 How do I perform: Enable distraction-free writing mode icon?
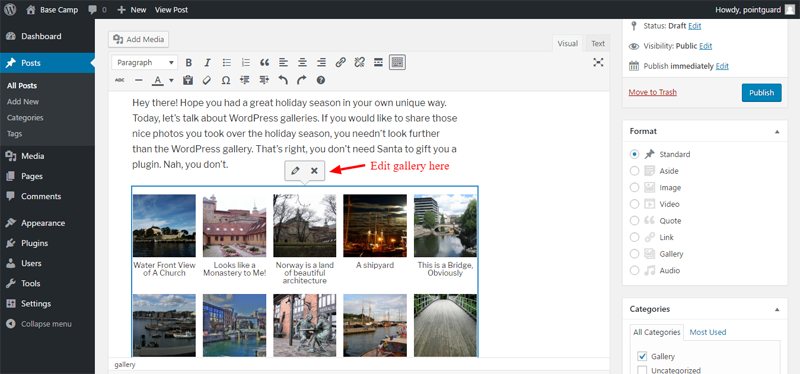point(598,62)
